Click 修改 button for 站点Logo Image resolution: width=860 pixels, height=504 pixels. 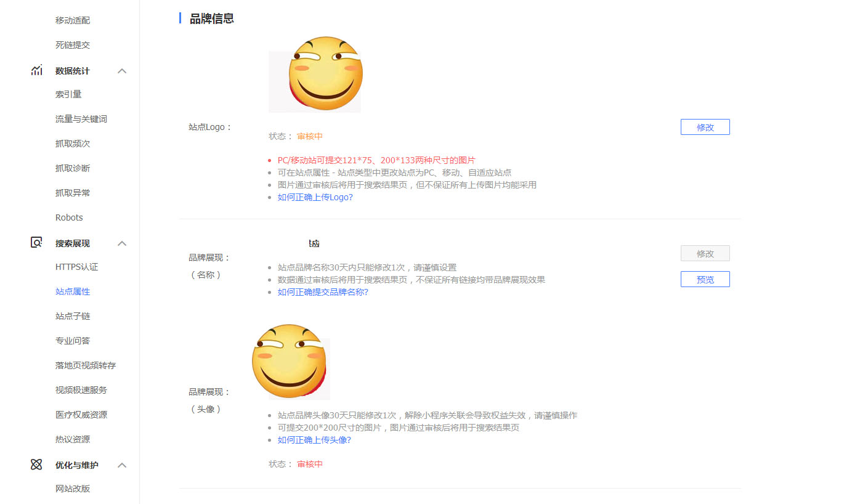705,127
